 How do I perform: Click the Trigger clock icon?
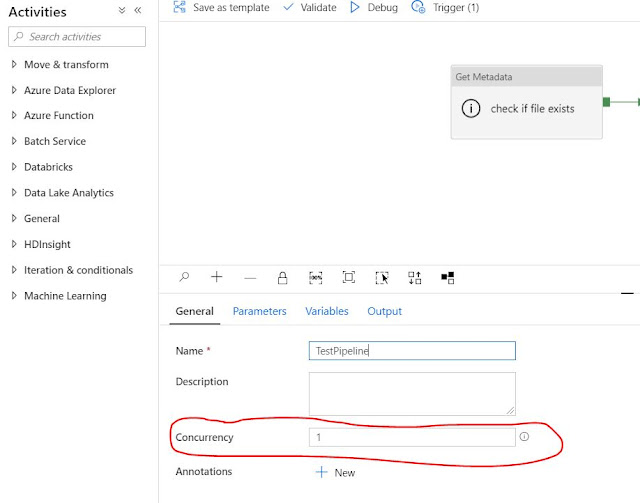point(418,7)
